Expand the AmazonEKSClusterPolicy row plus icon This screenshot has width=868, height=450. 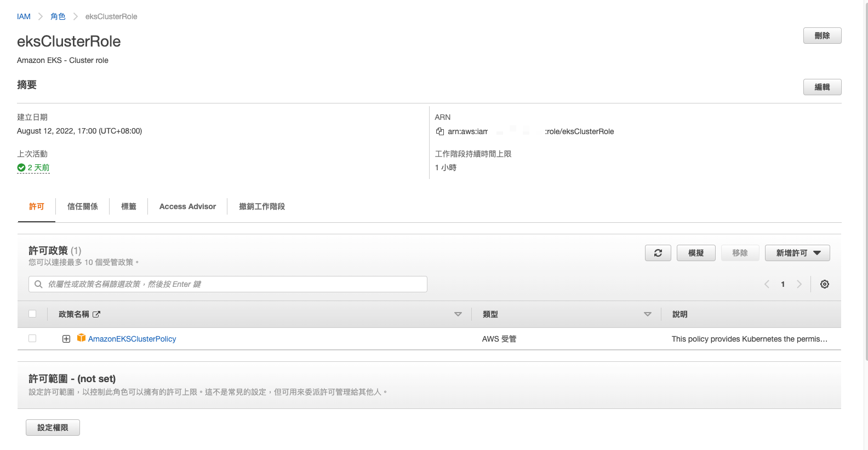(x=66, y=339)
